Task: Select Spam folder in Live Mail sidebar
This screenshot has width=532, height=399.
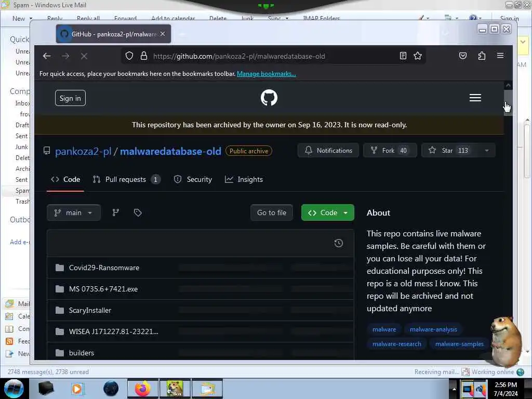Action: 22,191
